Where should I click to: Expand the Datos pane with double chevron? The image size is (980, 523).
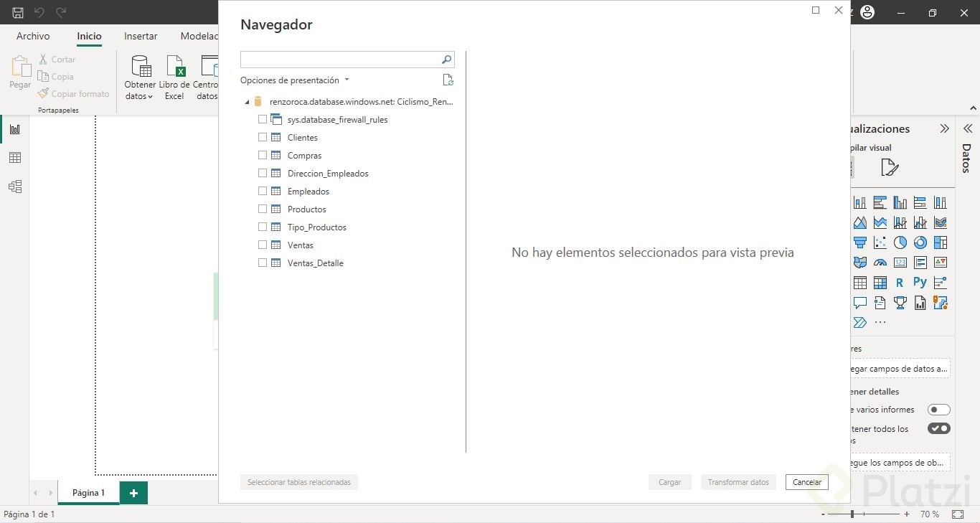(x=967, y=128)
